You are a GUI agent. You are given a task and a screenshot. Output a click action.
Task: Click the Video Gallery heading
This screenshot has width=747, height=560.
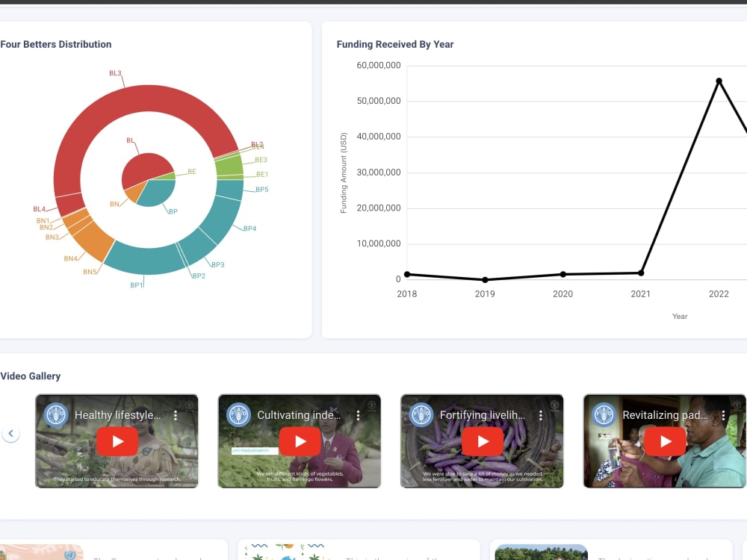(31, 376)
